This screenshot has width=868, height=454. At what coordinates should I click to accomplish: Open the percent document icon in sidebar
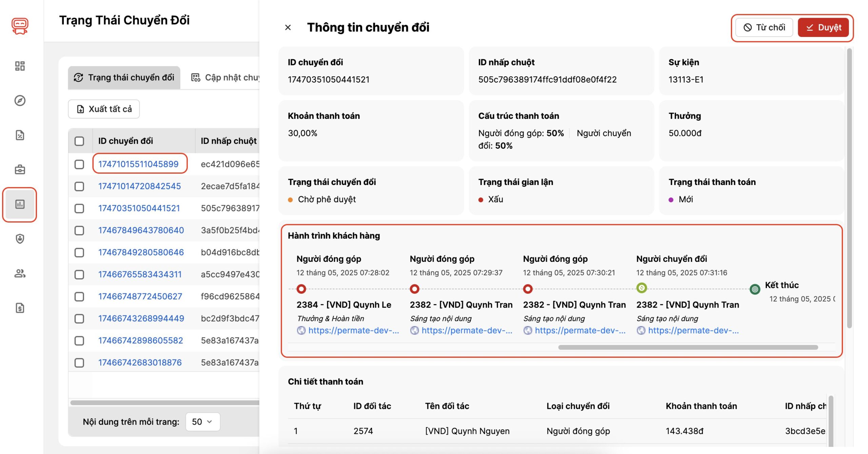[x=20, y=135]
